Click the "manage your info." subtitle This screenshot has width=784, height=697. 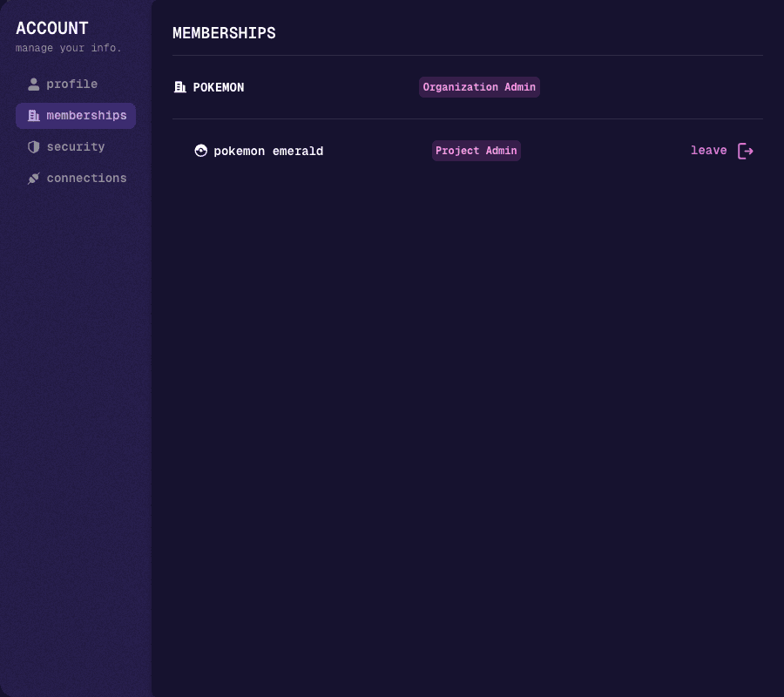coord(69,48)
